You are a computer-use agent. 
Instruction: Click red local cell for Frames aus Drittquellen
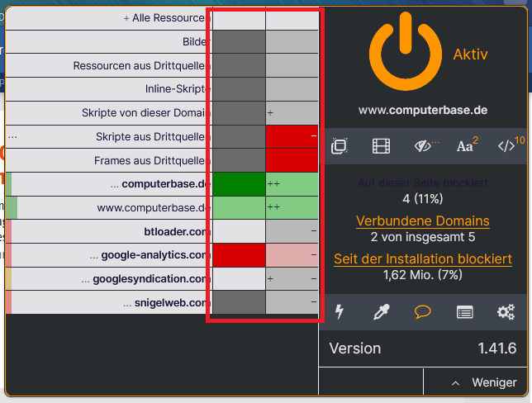click(x=292, y=160)
